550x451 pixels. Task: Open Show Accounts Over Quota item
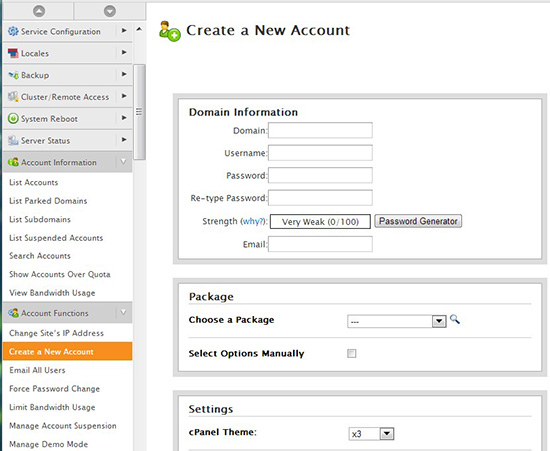click(60, 274)
